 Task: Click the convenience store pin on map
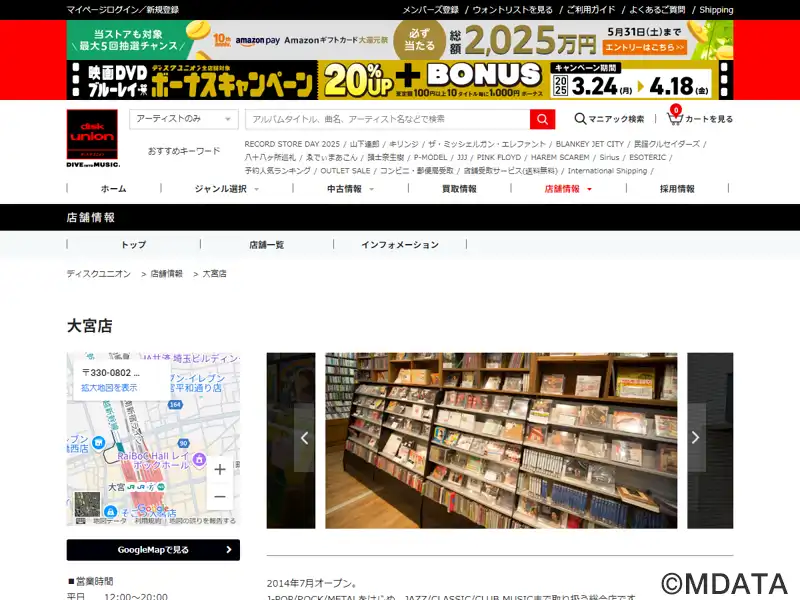tap(98, 443)
